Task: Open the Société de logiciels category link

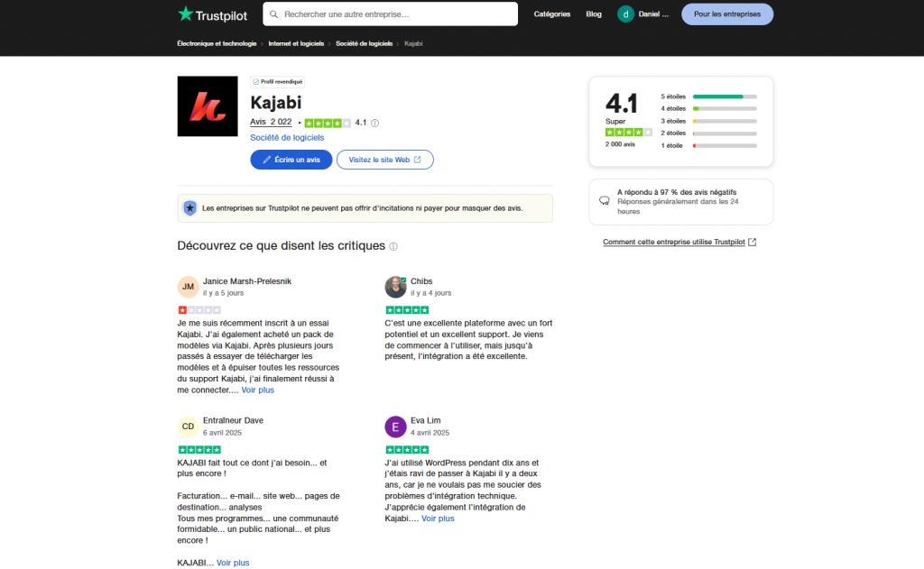Action: pos(287,137)
